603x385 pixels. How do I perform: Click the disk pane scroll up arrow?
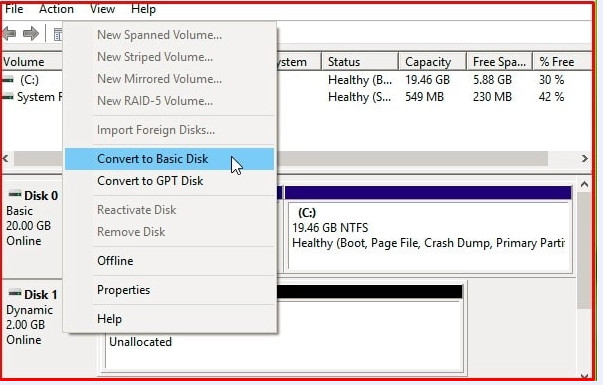click(x=585, y=185)
